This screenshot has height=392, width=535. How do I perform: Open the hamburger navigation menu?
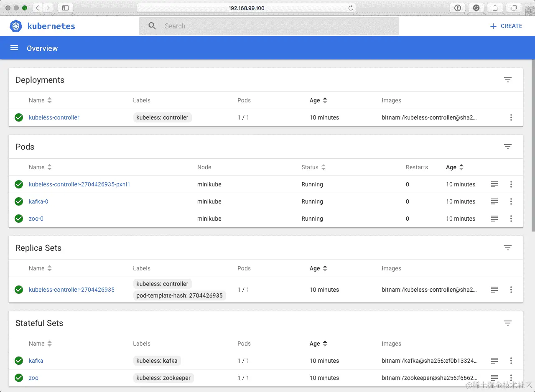click(14, 48)
